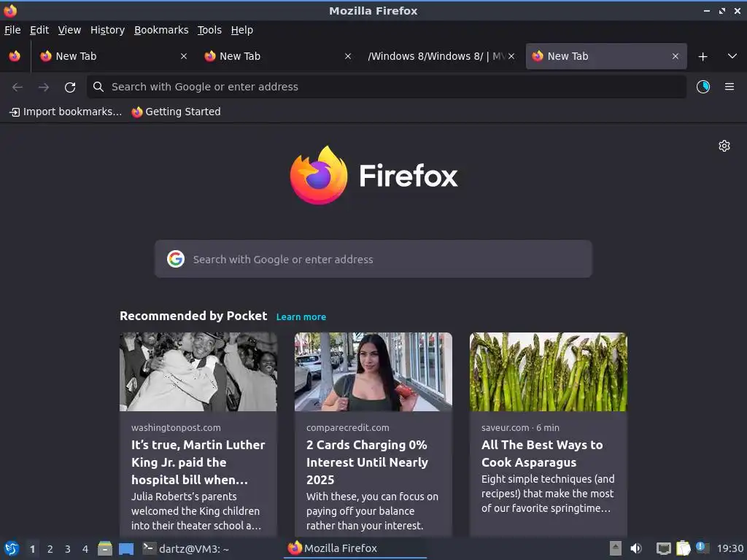Open the History menu

coord(107,30)
